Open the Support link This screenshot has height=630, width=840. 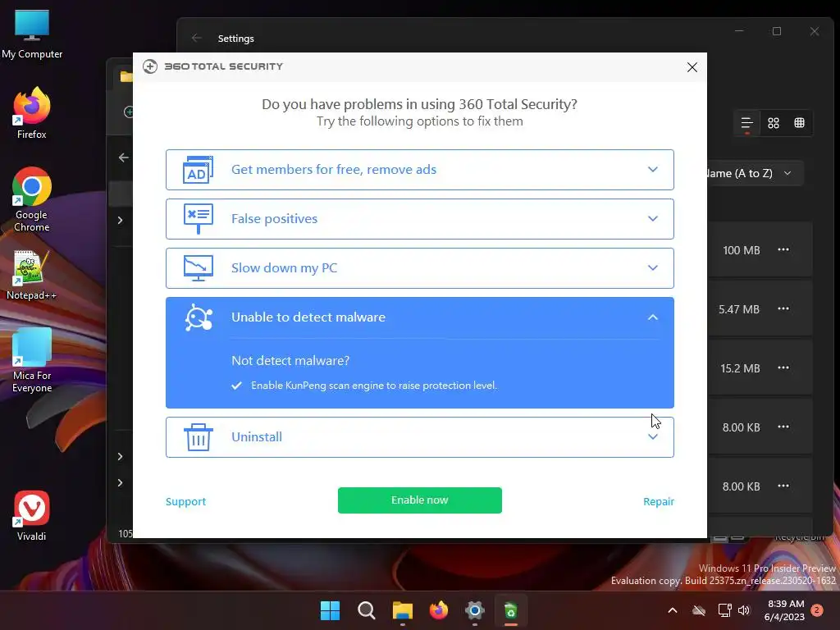coord(185,501)
